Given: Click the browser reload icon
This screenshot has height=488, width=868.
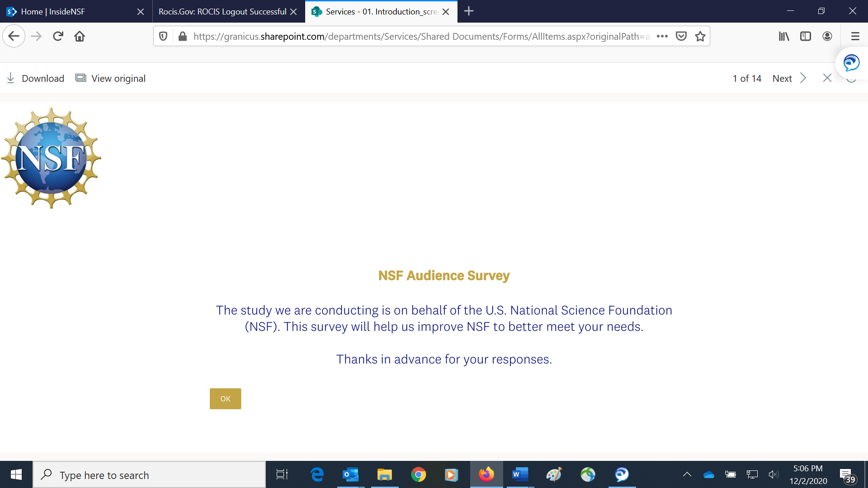Looking at the screenshot, I should click(x=58, y=36).
